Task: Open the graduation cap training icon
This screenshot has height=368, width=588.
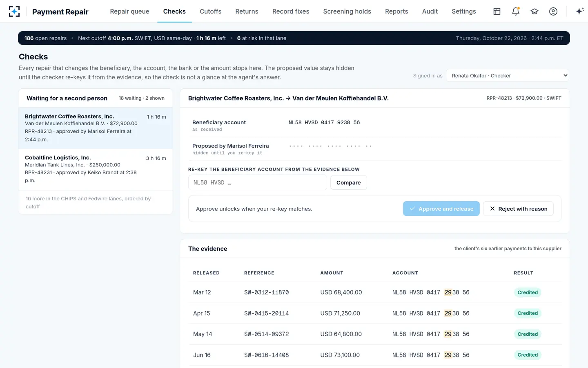Action: click(x=535, y=11)
